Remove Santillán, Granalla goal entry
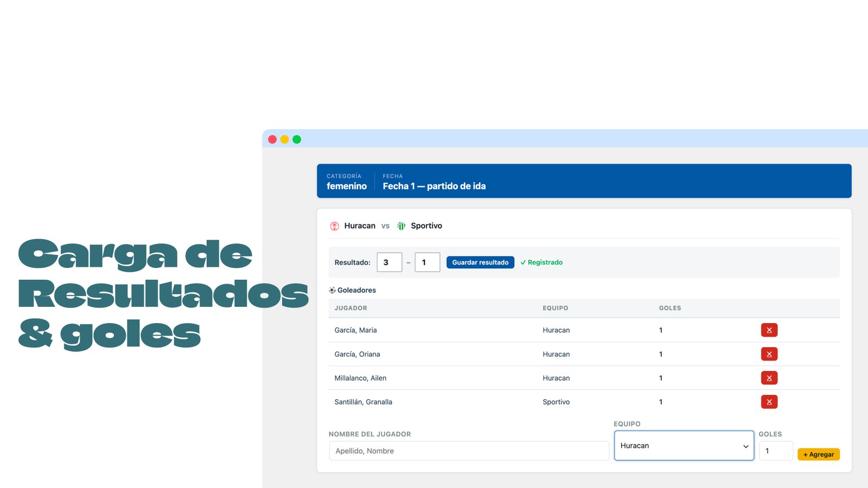The width and height of the screenshot is (868, 488). coord(769,402)
